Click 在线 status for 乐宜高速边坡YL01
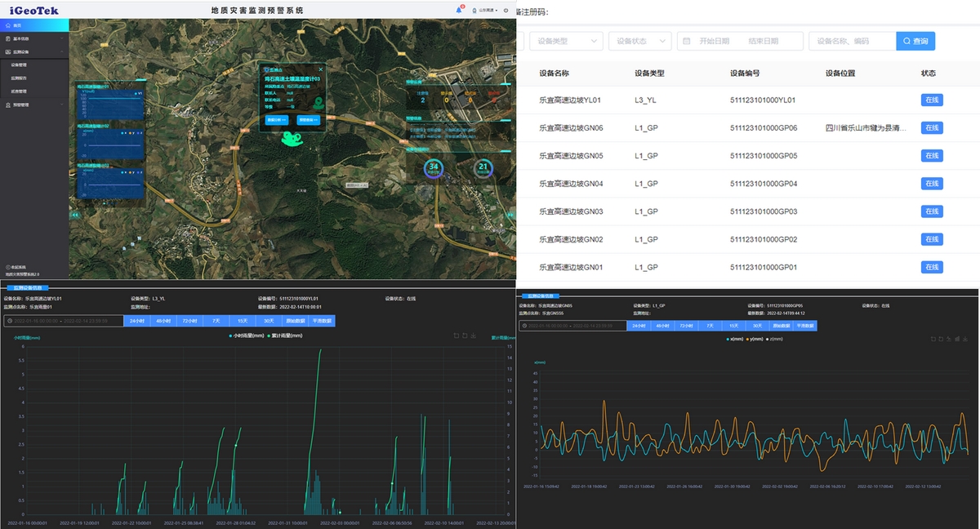Viewport: 980px width, 529px height. click(932, 100)
